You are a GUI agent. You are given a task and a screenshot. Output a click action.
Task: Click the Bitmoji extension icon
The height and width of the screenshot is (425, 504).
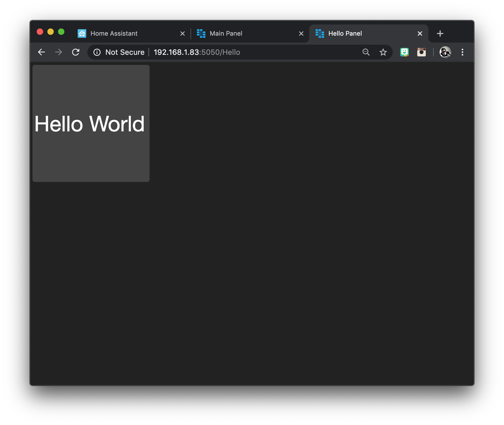click(404, 52)
